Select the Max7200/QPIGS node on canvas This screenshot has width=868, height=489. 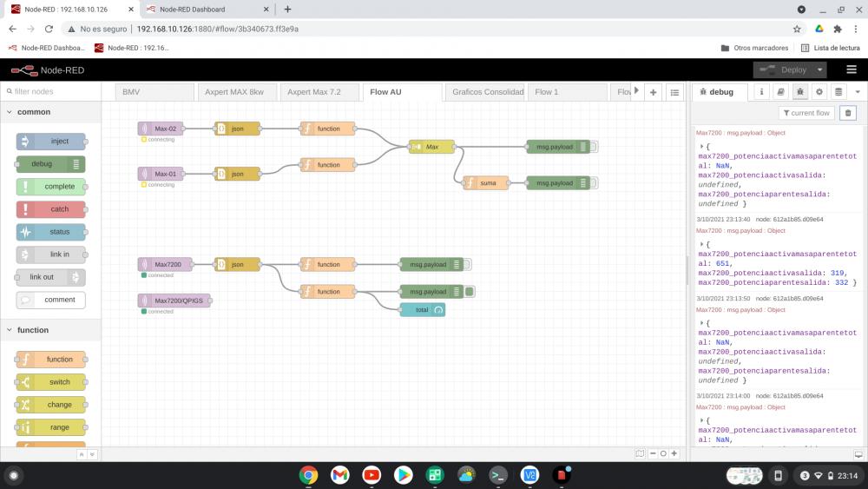(x=174, y=301)
